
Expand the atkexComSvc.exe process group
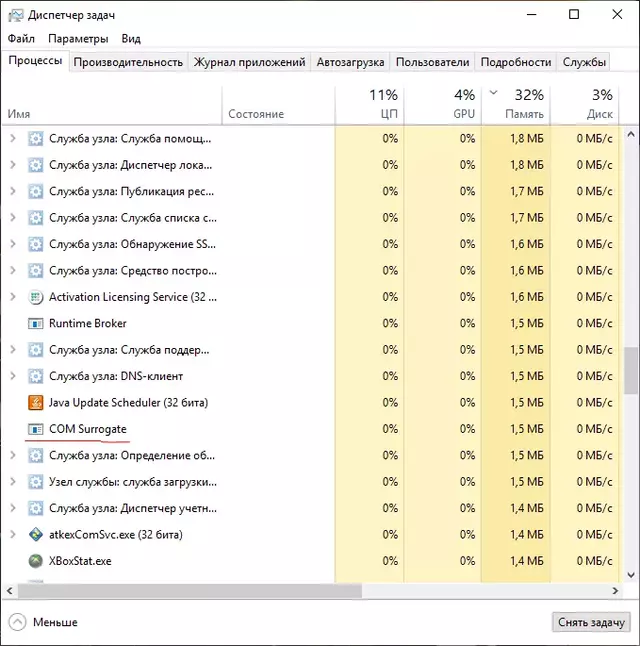(x=13, y=534)
